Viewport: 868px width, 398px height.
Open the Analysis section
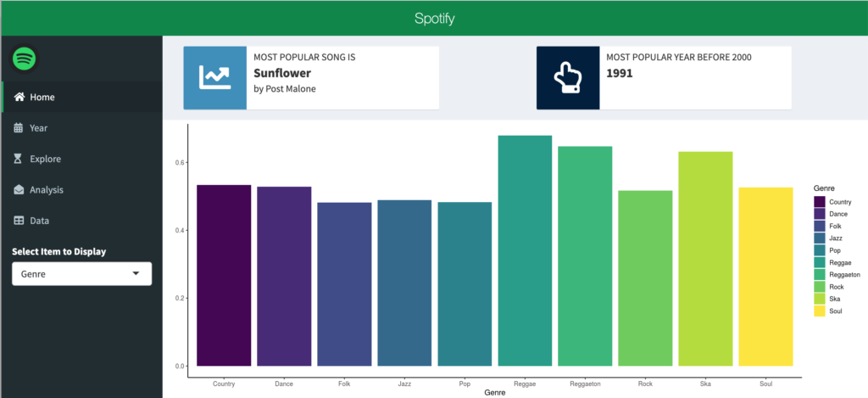point(47,190)
